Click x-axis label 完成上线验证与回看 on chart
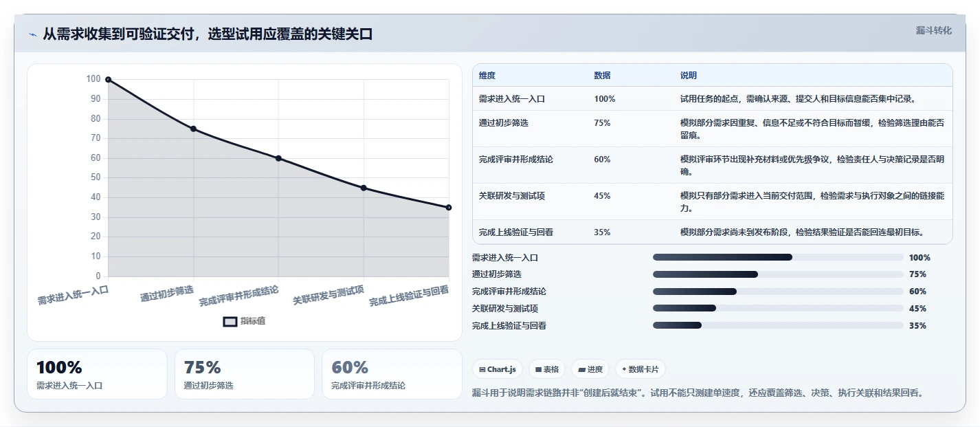Screen dimensions: 980x427 409,296
